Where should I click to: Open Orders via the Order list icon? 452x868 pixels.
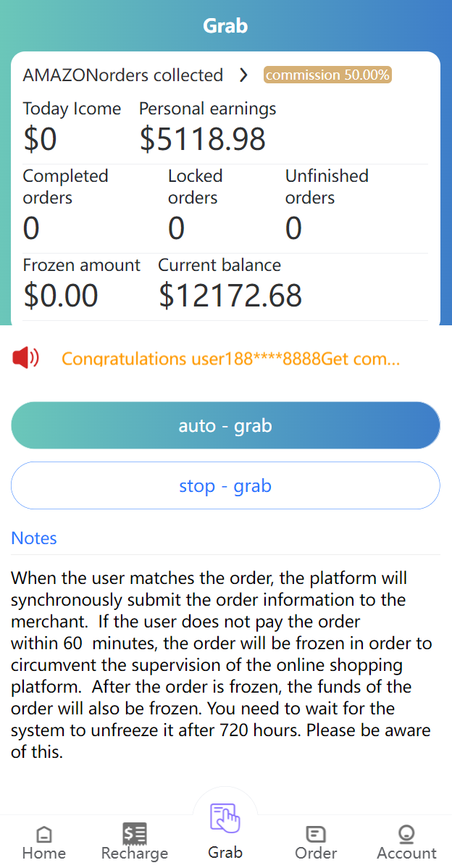(x=315, y=834)
